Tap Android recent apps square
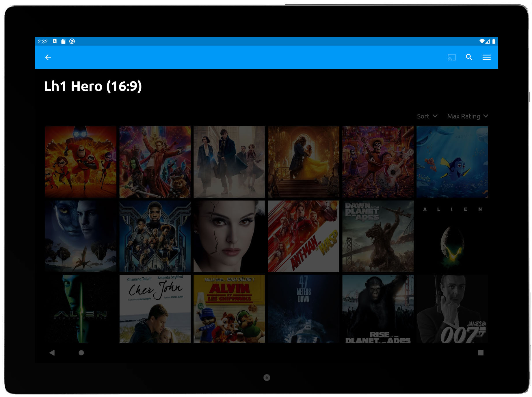This screenshot has height=397, width=532. point(481,353)
